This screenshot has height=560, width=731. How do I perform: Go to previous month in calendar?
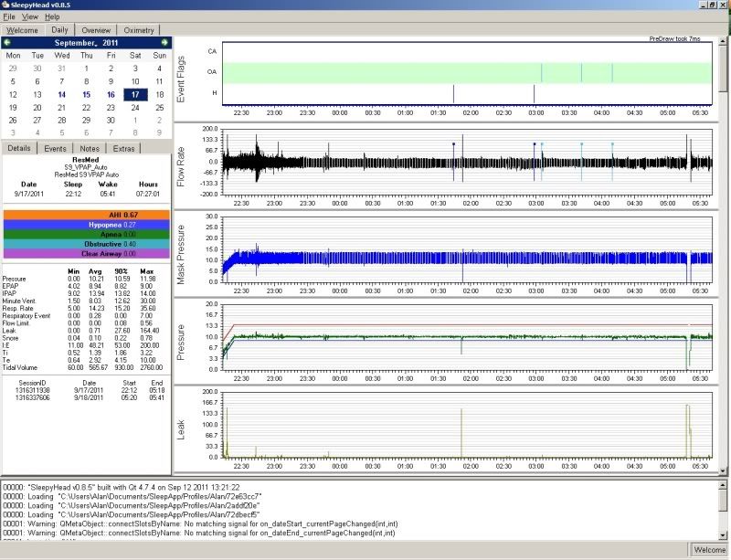(x=7, y=42)
